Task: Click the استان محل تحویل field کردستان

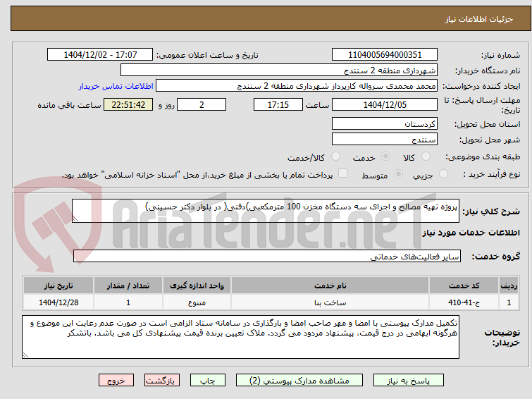Action: [x=385, y=123]
